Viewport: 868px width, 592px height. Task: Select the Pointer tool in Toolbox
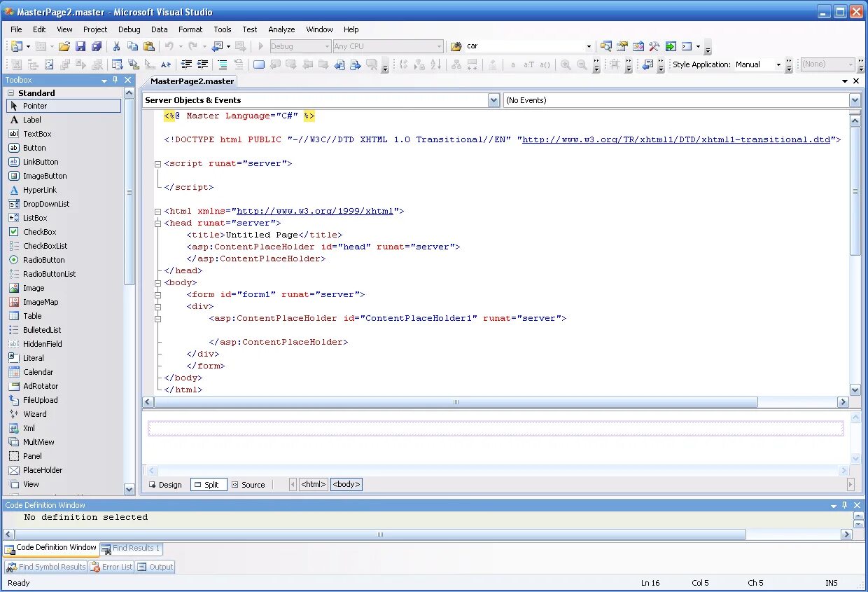64,106
